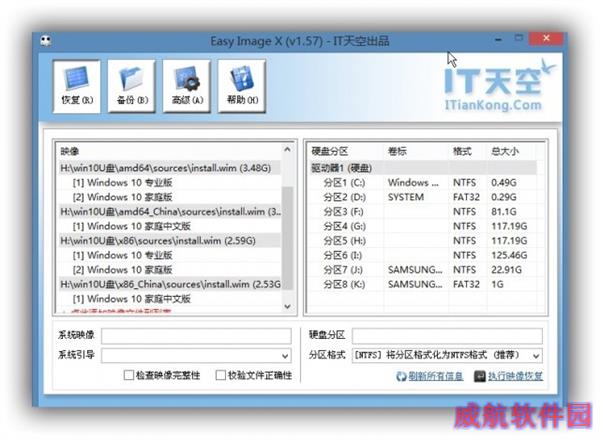Click SAMSUNG... label in 分区8 (K:) row
Image resolution: width=600 pixels, height=439 pixels.
[x=415, y=284]
